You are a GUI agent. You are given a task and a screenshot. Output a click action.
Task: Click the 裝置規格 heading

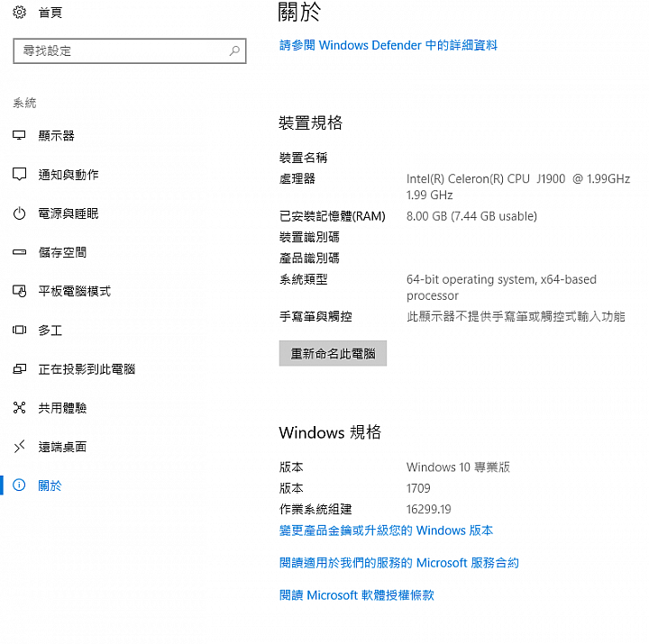(310, 122)
